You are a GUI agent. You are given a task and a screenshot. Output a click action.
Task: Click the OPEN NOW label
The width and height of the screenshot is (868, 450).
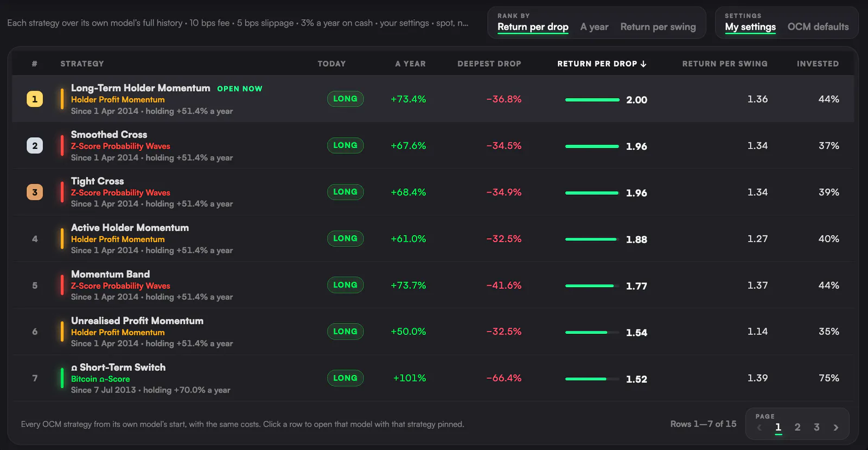pyautogui.click(x=240, y=88)
